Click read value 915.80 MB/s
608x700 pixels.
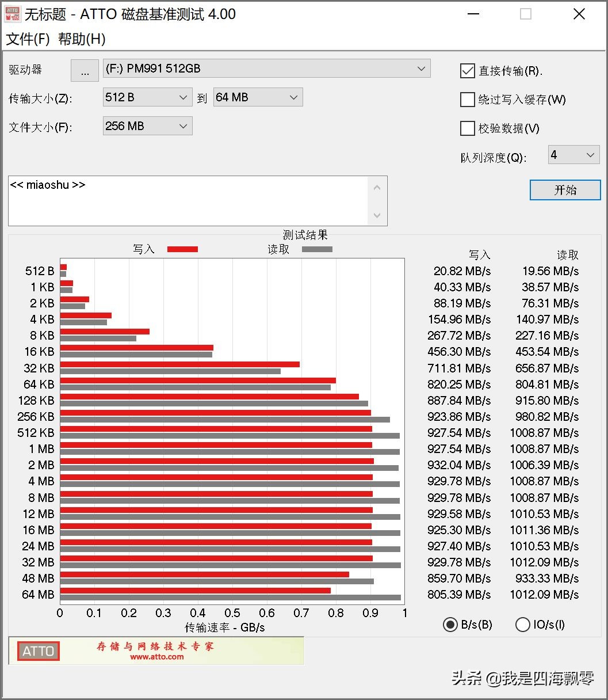pos(548,401)
